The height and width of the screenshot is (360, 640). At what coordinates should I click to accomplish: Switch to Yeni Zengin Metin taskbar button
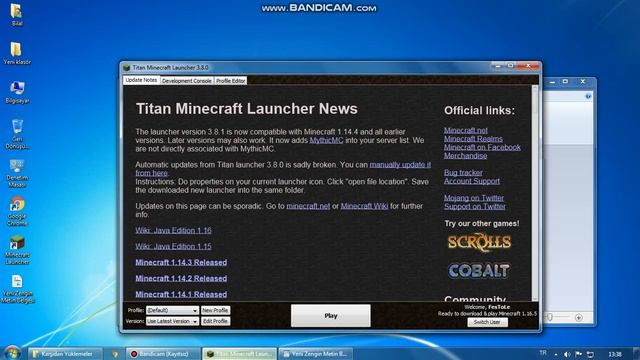(316, 354)
